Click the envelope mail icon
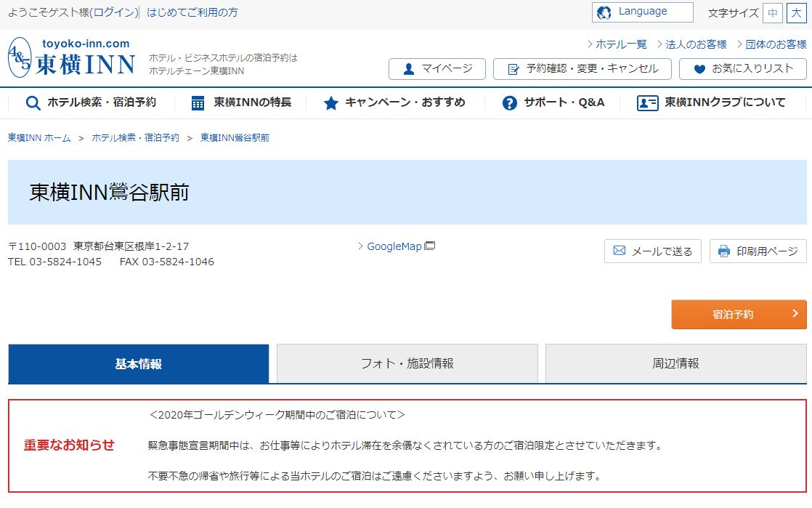The height and width of the screenshot is (508, 812). [x=620, y=251]
